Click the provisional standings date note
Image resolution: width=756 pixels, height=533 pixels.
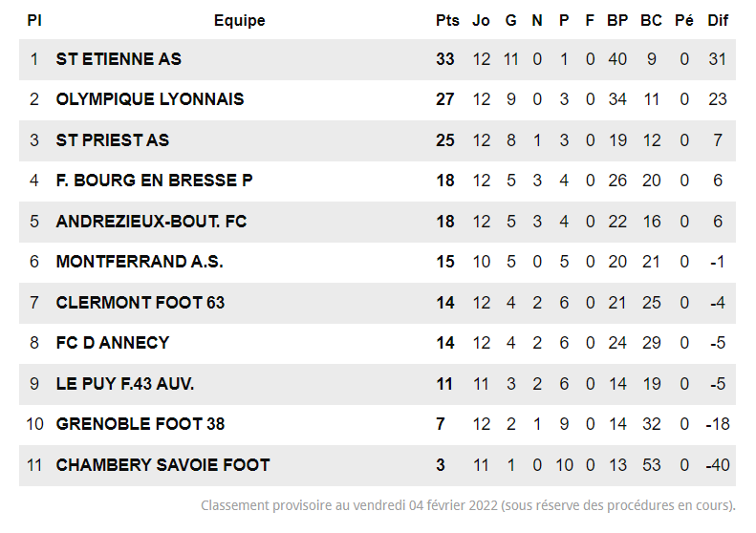467,504
